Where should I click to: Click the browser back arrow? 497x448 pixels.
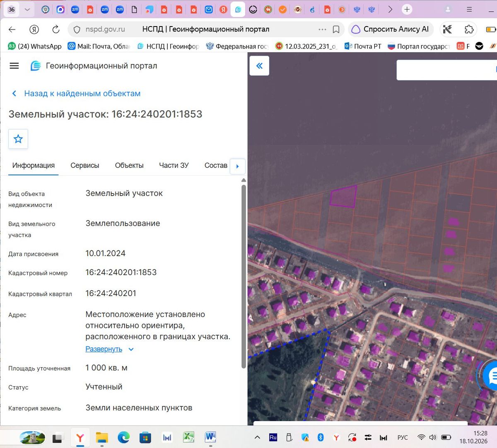12,29
